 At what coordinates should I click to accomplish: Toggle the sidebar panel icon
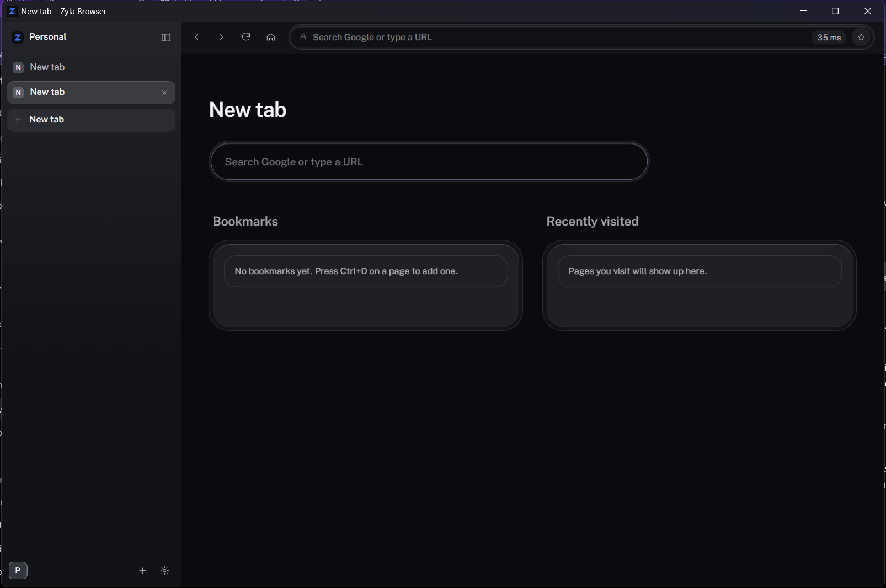166,38
